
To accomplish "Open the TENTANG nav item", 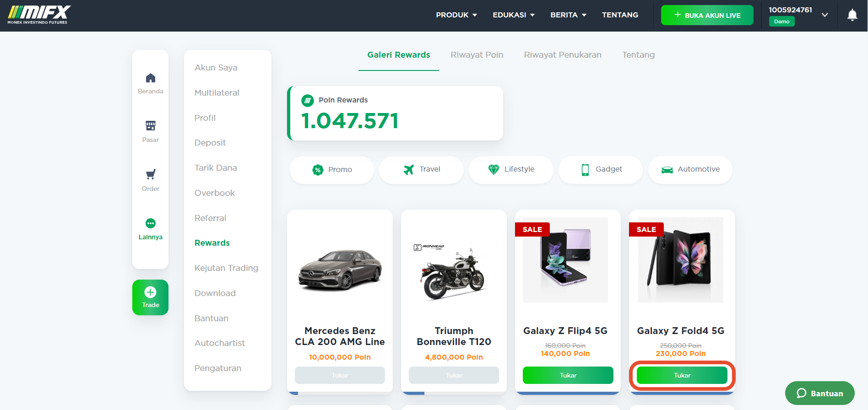I will tap(620, 15).
